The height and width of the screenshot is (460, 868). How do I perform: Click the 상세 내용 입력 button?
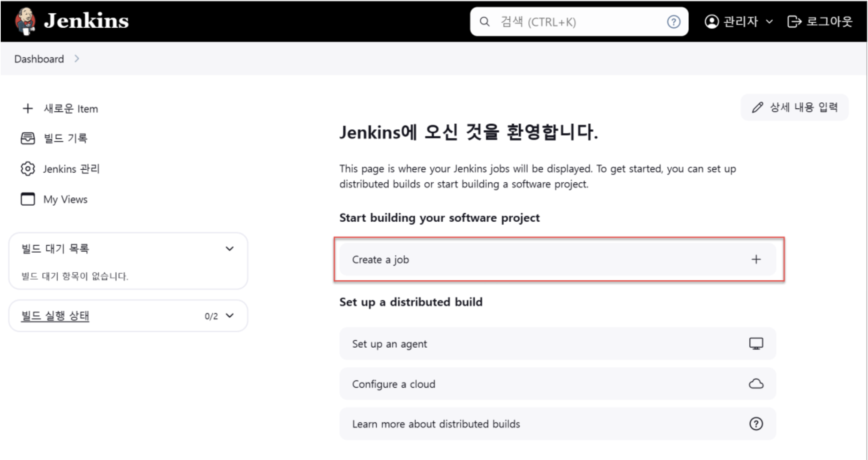click(795, 107)
